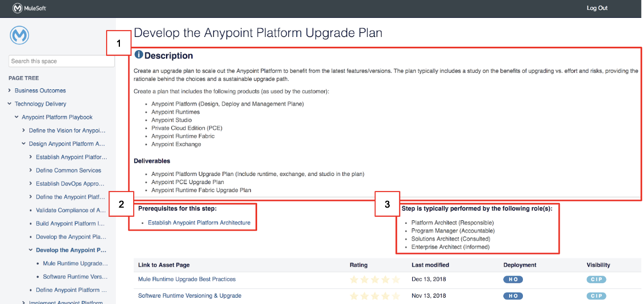Click HO badge in Mule Runtime Upgrade row
644x304 pixels.
513,279
